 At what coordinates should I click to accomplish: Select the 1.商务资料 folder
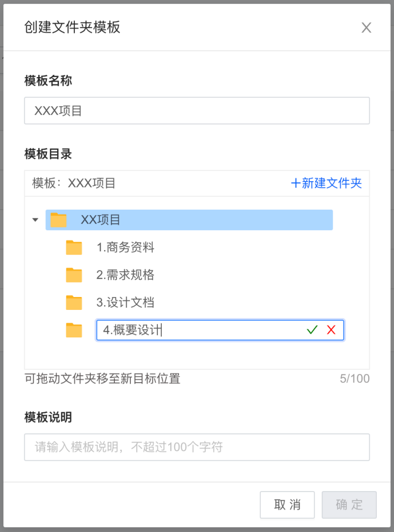click(125, 247)
